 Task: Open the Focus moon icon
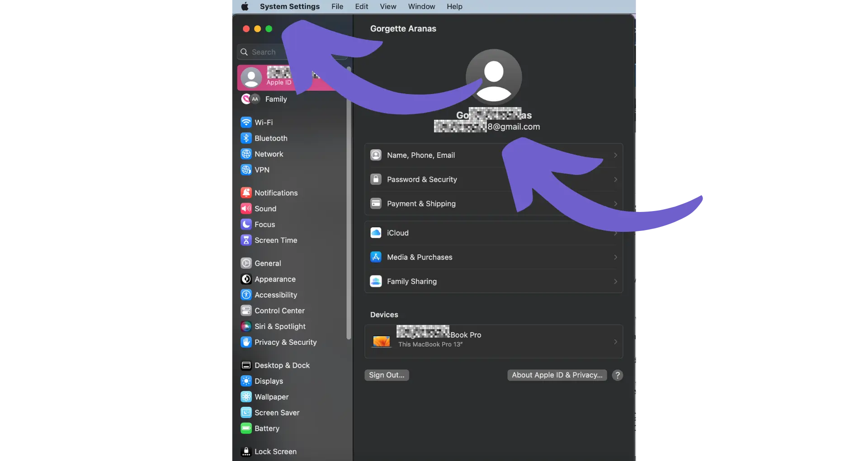pos(246,225)
